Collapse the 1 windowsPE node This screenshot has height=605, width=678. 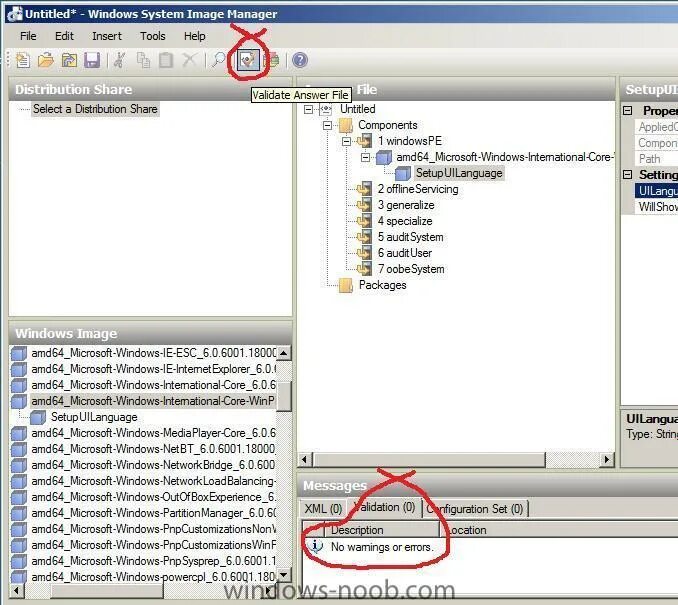tap(346, 141)
